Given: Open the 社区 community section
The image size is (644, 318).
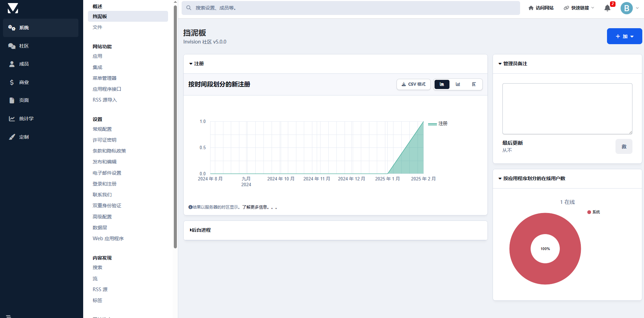Looking at the screenshot, I should pos(24,46).
